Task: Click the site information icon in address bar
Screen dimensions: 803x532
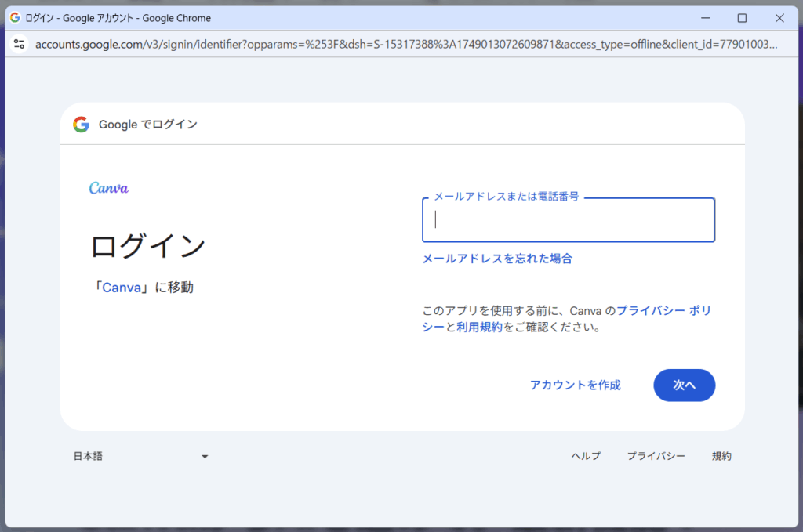Action: [x=20, y=44]
